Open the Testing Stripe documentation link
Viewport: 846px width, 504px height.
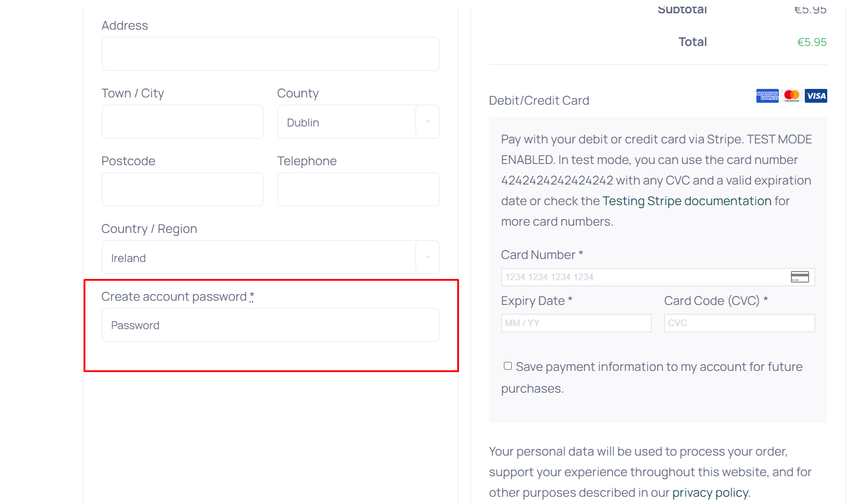[x=687, y=201]
